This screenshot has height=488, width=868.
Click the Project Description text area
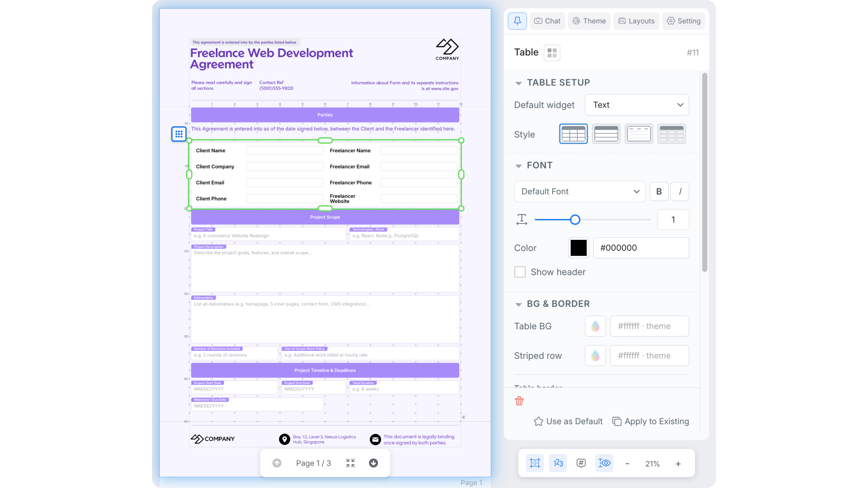click(x=325, y=268)
